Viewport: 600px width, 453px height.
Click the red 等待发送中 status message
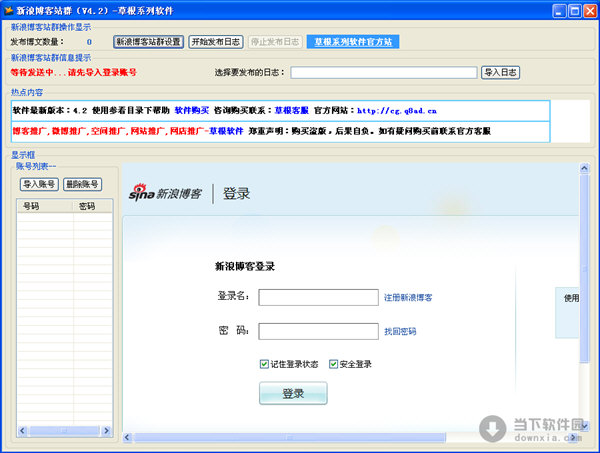coord(73,72)
